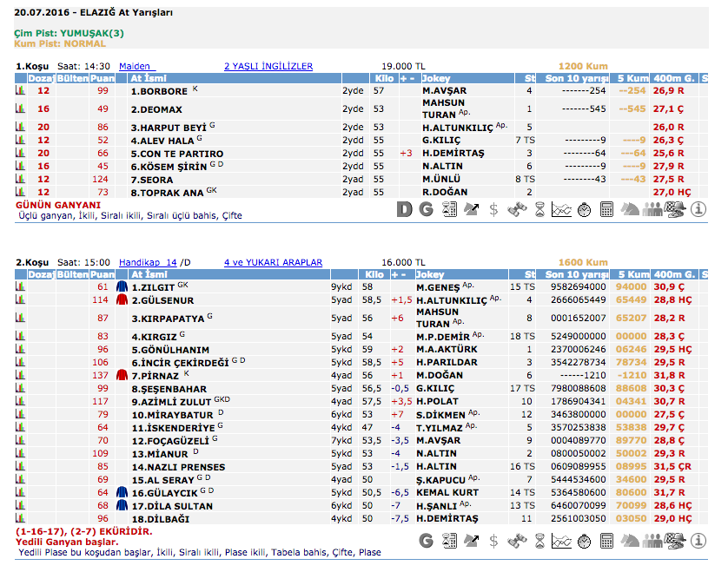Click the 2 YAŞLI İNGİLİZLER link
This screenshot has width=728, height=572.
[268, 66]
